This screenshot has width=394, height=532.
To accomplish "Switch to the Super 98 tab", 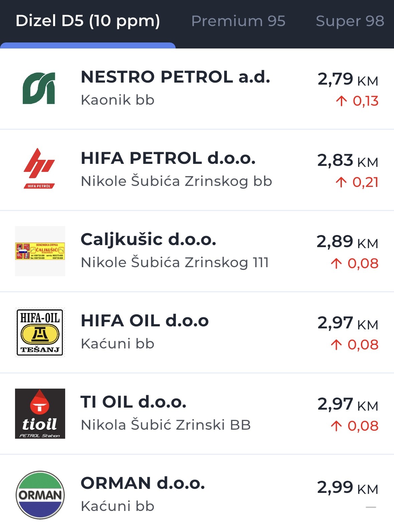I will point(350,21).
